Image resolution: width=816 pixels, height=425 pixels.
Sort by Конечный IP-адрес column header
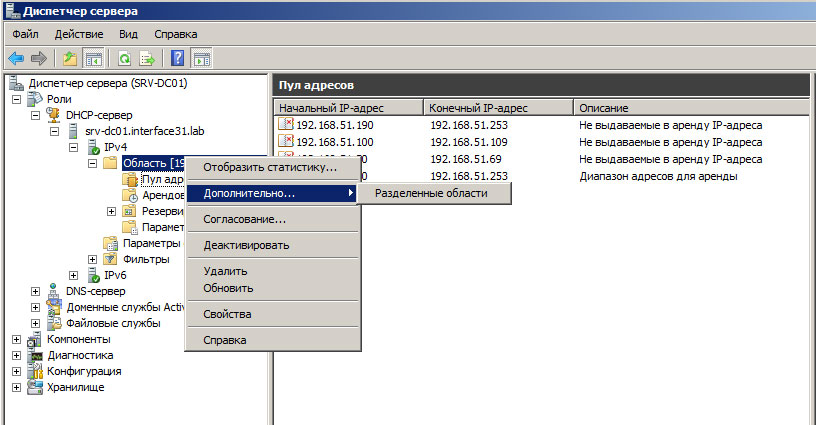pos(499,108)
